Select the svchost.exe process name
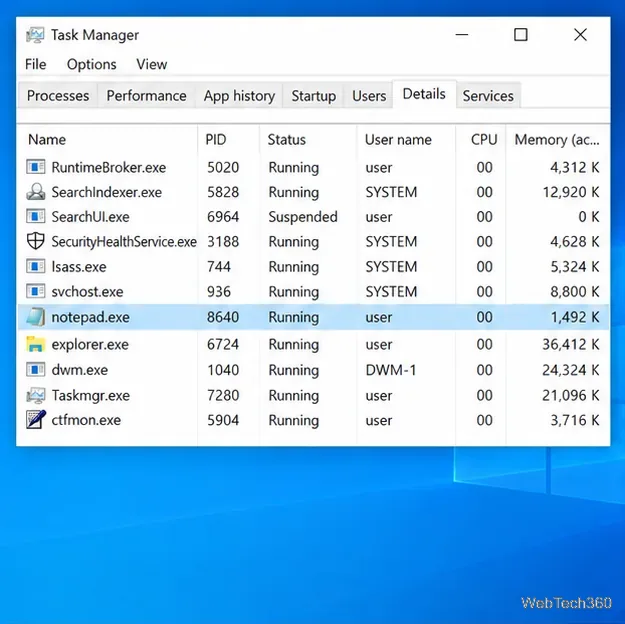 click(87, 291)
